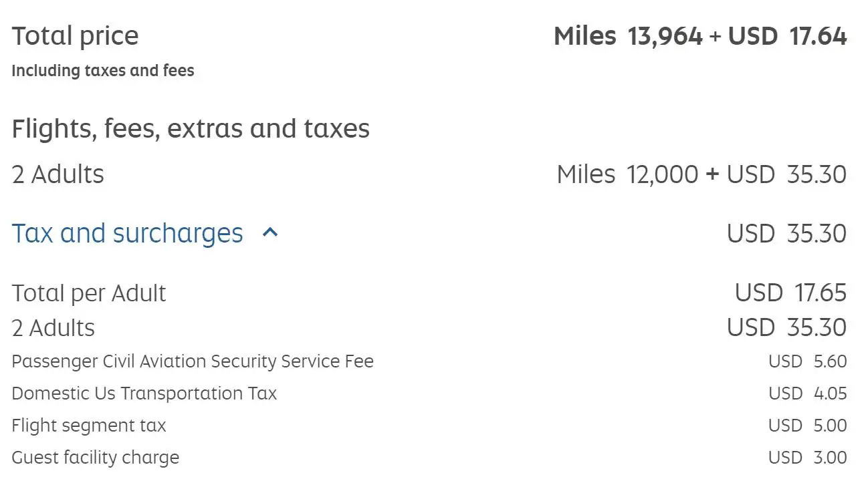
Task: Click the USD 17.65 per adult amount
Action: coord(790,293)
